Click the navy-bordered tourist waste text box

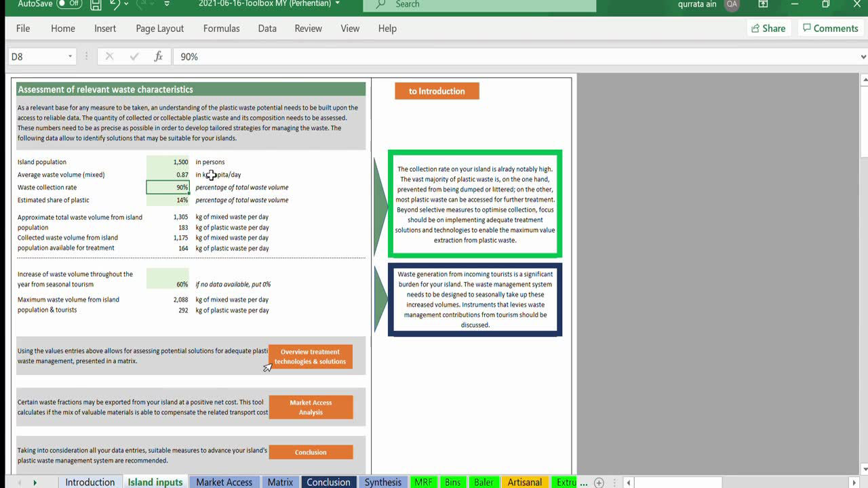click(x=475, y=300)
